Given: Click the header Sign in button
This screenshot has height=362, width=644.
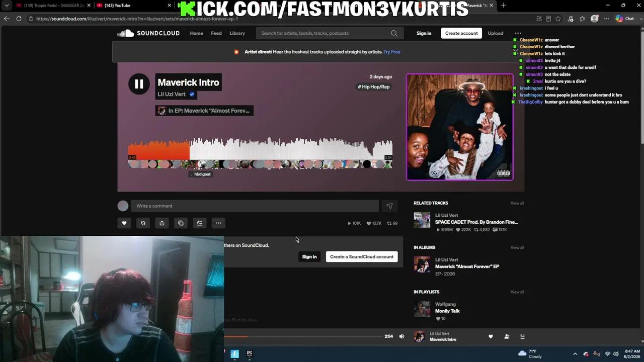Looking at the screenshot, I should (x=424, y=33).
